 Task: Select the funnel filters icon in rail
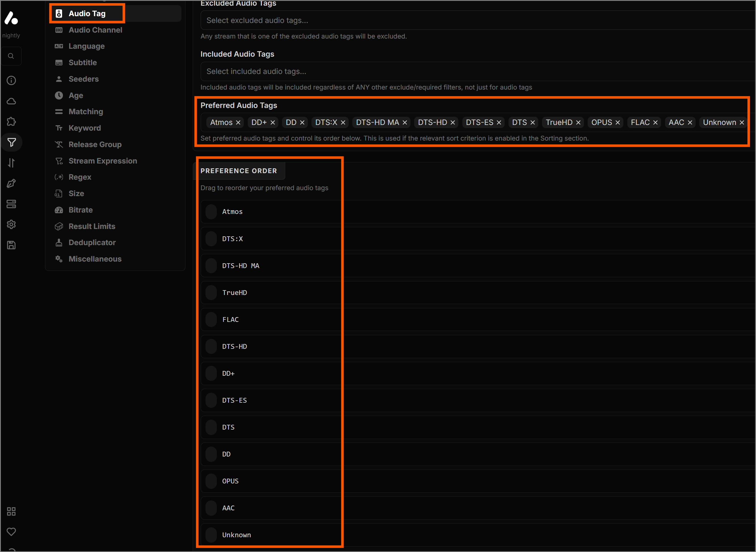11,143
